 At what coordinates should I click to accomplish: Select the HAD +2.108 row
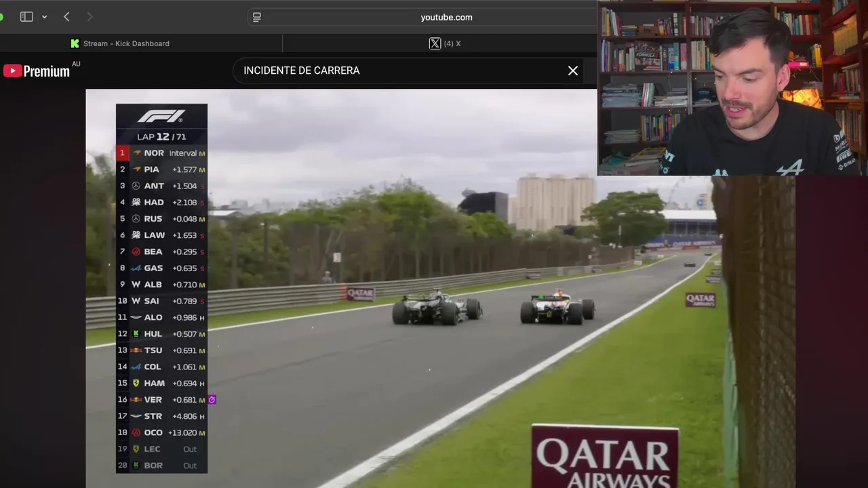pos(161,202)
